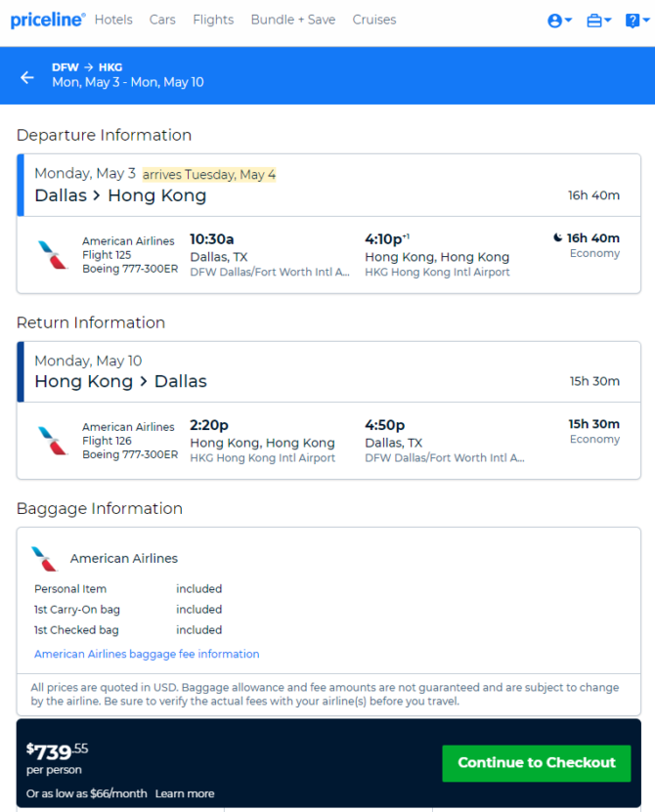Click the DFW to HKG route header
Viewport: 655px width, 812px height.
[x=87, y=67]
